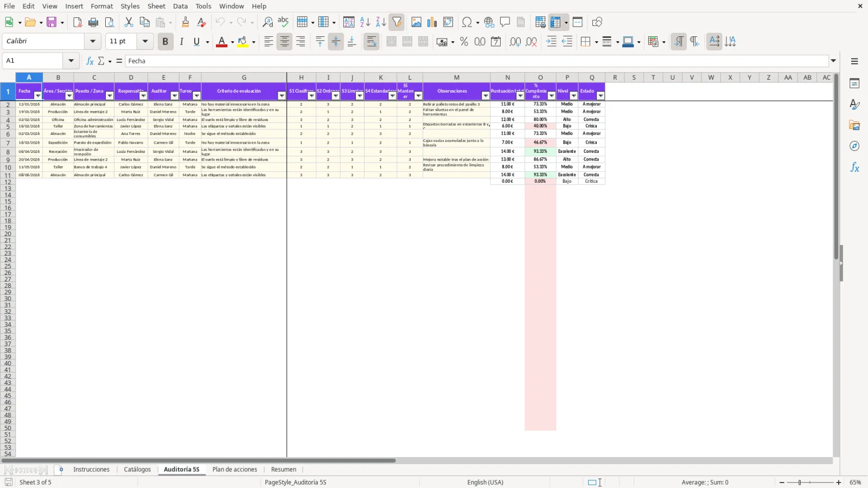Insert special character Omega icon
The height and width of the screenshot is (488, 868).
pos(467,22)
